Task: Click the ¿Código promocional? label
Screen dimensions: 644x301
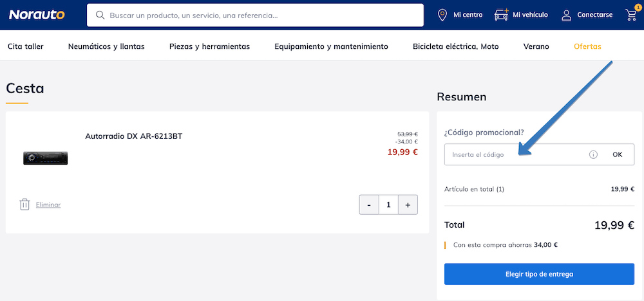Action: 484,133
